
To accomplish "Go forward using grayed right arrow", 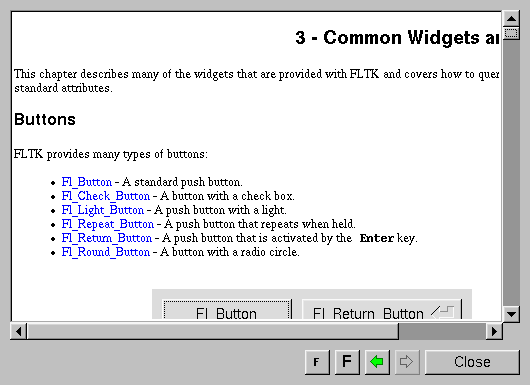I will [407, 362].
